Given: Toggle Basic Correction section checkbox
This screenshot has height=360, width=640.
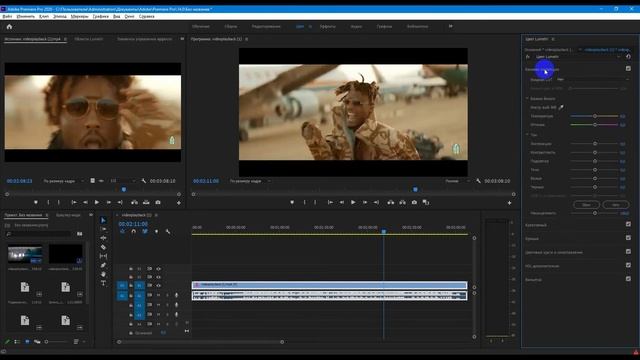Looking at the screenshot, I should pos(628,69).
